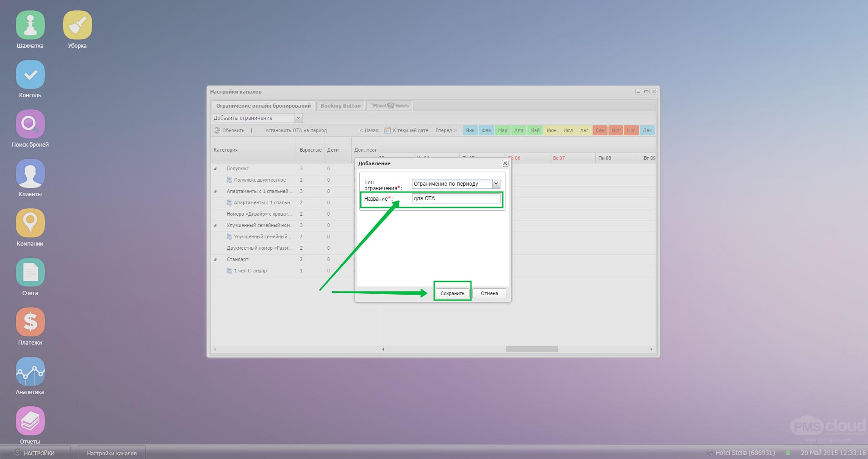Select Сен month swatch
This screenshot has width=868, height=459.
(600, 130)
